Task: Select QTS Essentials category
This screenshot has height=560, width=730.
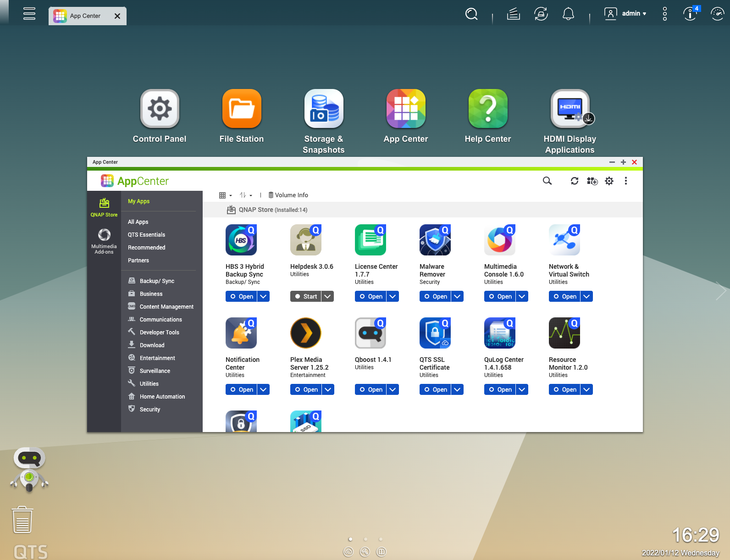Action: 146,235
